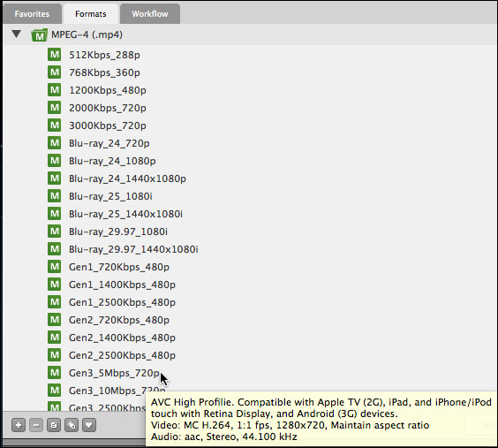Pick the Blu-ray_29.97_1440x1080i preset
This screenshot has height=448, width=498.
[133, 249]
